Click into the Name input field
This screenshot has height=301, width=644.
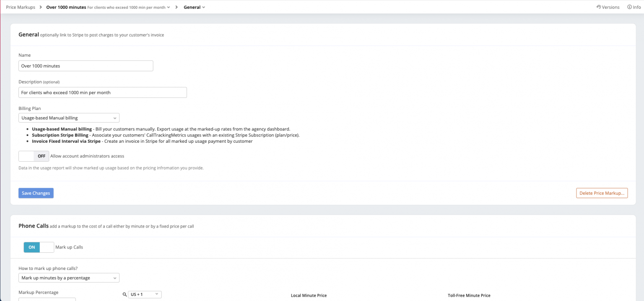(x=86, y=66)
